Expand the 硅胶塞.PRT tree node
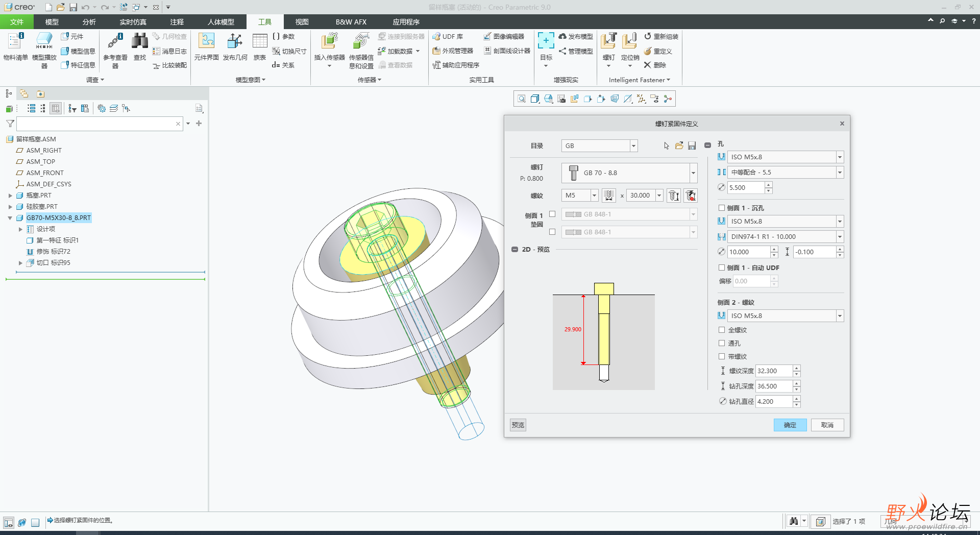 click(x=10, y=207)
